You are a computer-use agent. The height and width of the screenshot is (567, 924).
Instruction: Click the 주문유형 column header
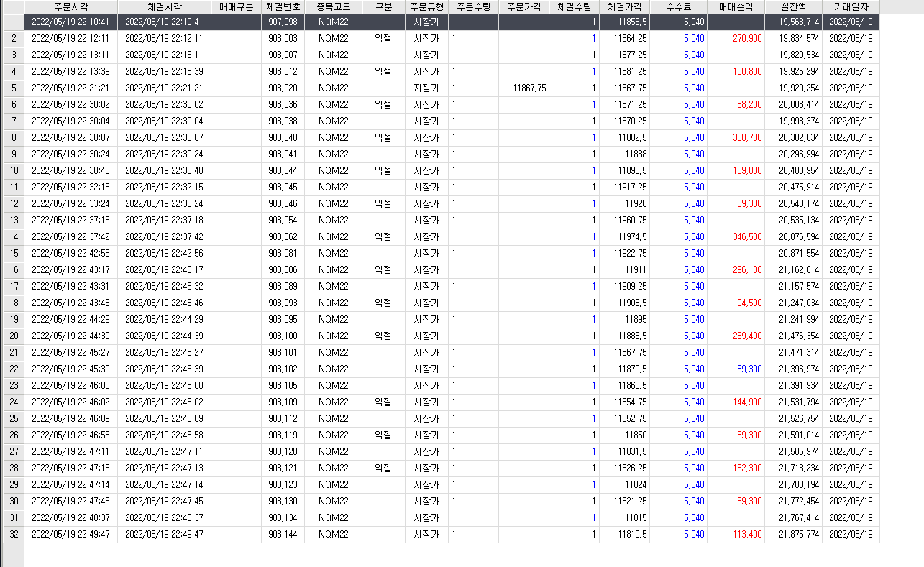[426, 6]
